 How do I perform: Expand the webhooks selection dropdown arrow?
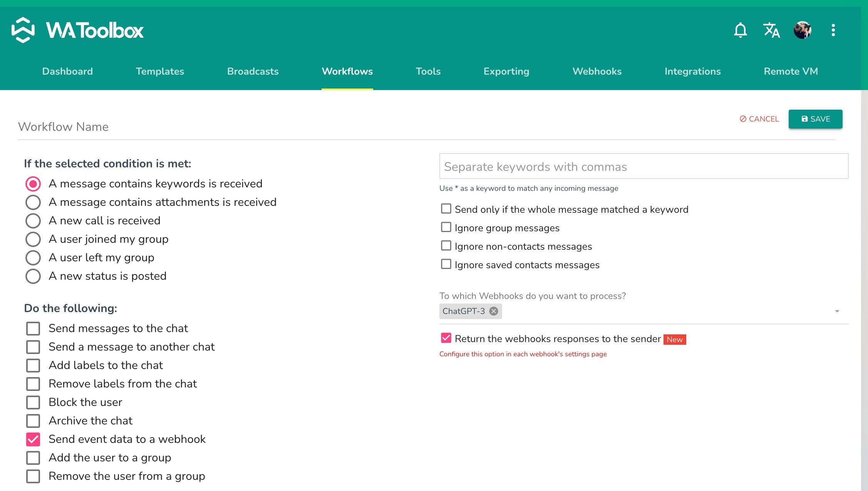[837, 311]
